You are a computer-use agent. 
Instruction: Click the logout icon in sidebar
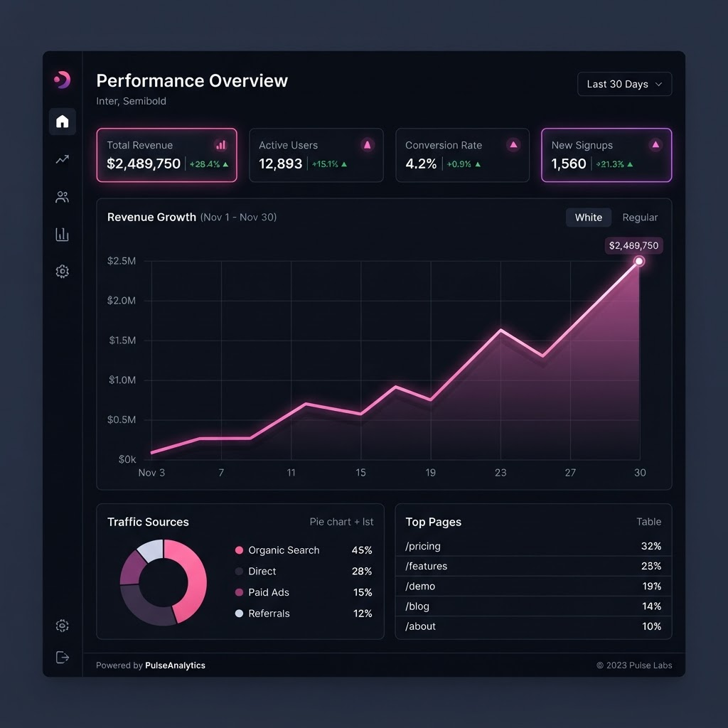pyautogui.click(x=63, y=658)
